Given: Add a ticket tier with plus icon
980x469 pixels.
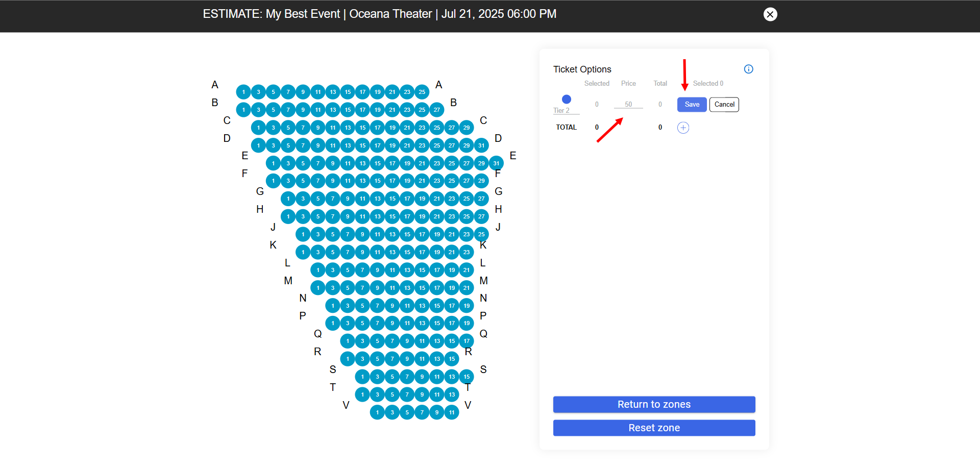Looking at the screenshot, I should click(683, 128).
